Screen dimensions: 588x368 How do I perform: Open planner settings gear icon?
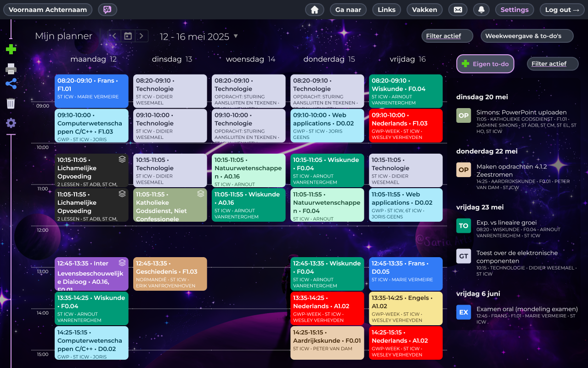click(x=11, y=123)
